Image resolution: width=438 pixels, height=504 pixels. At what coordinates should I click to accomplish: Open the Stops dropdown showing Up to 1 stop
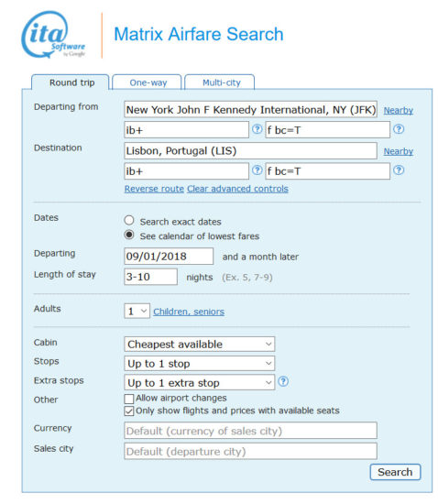pos(199,364)
